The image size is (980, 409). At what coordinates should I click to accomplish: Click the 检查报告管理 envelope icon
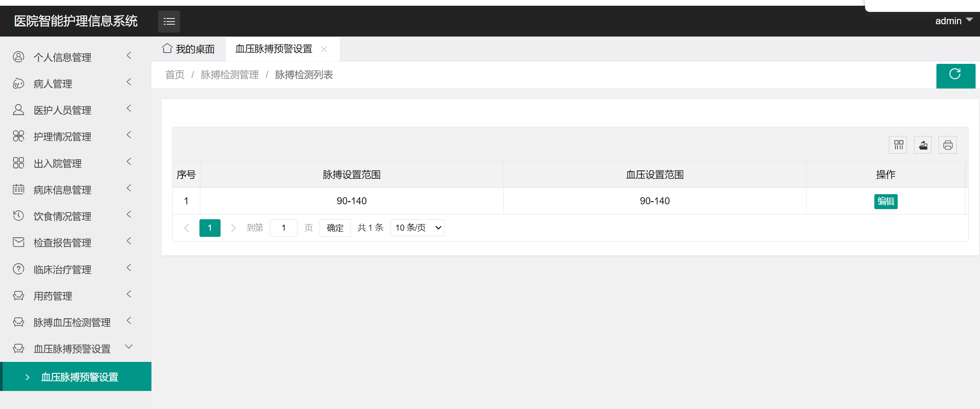coord(18,242)
